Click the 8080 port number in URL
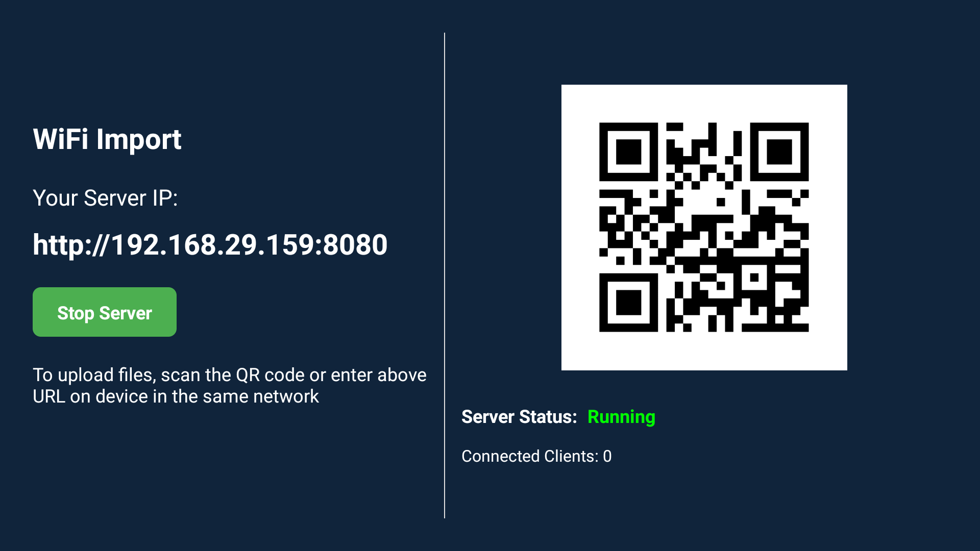 pos(355,245)
